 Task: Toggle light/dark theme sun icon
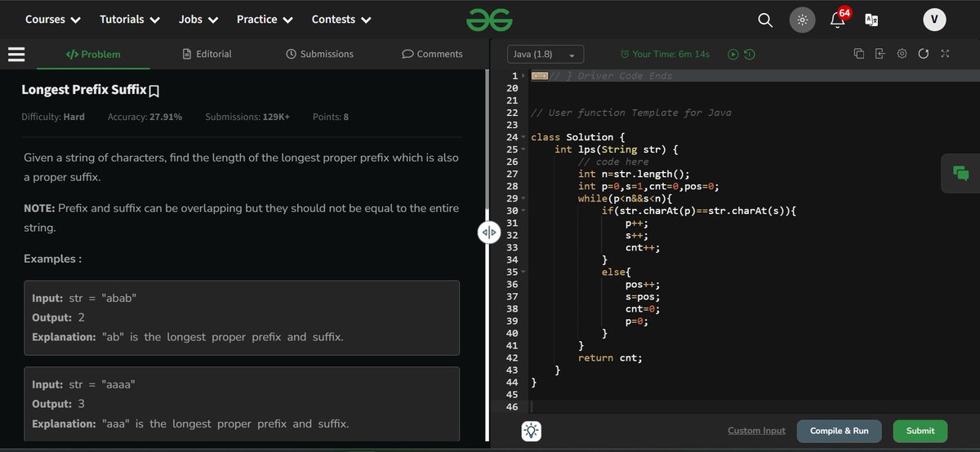tap(802, 20)
